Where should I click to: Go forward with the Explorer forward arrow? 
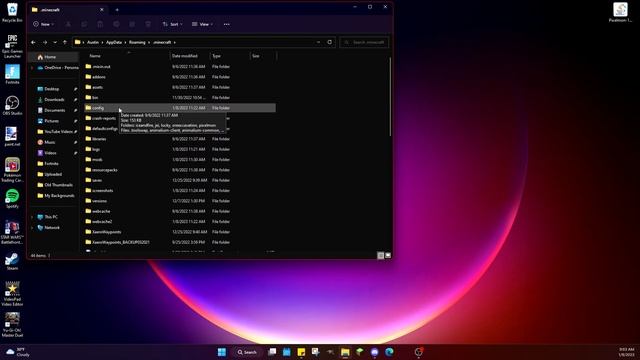pos(44,42)
